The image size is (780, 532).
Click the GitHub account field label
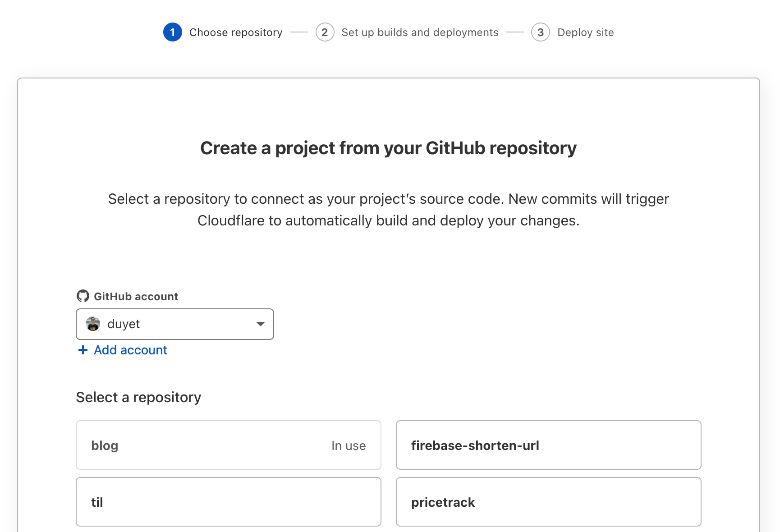(x=136, y=297)
